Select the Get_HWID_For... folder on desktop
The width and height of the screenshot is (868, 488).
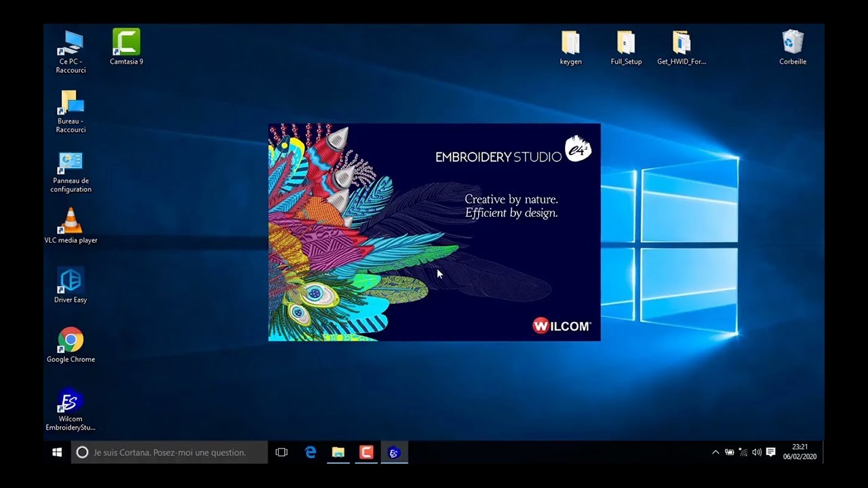682,47
